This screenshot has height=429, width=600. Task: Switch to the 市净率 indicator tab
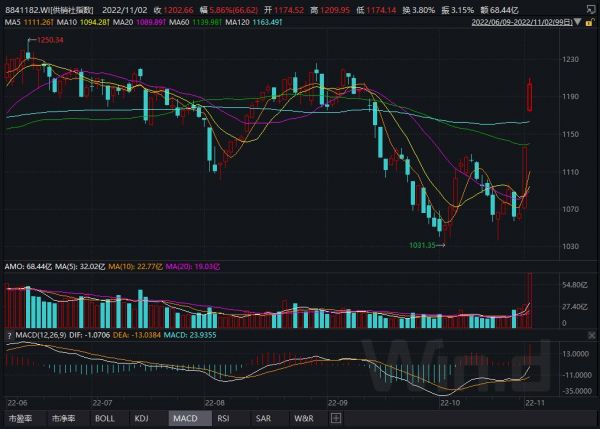[64, 418]
